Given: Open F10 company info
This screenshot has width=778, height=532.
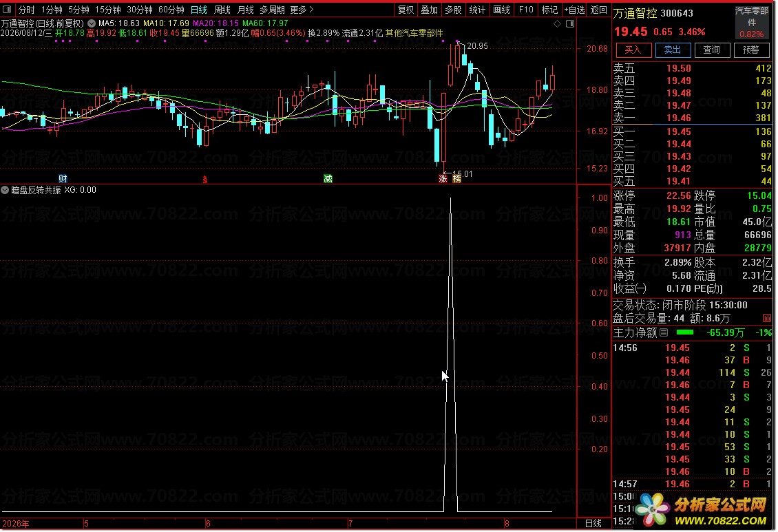Looking at the screenshot, I should [526, 10].
